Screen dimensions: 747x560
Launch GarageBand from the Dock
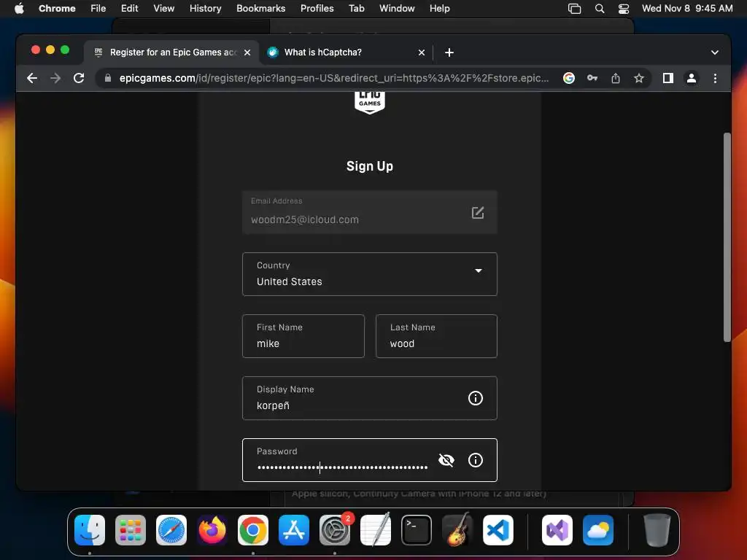[x=457, y=530]
